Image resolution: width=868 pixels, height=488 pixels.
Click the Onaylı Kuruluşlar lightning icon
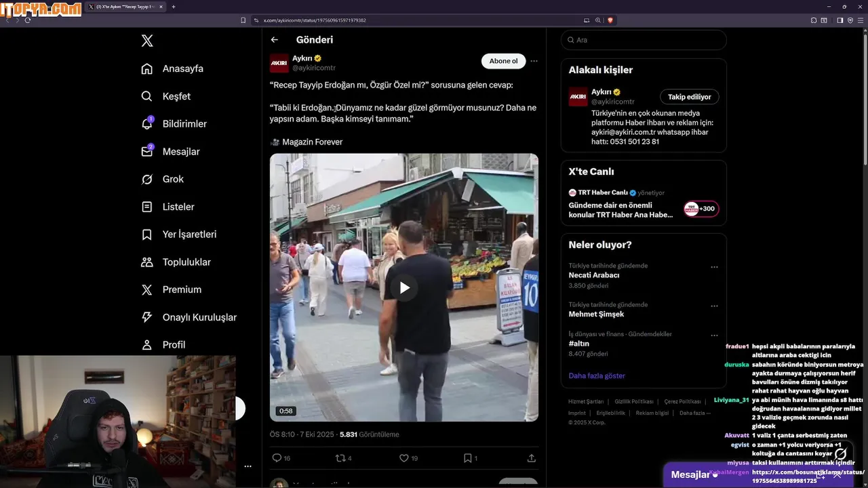tap(146, 317)
